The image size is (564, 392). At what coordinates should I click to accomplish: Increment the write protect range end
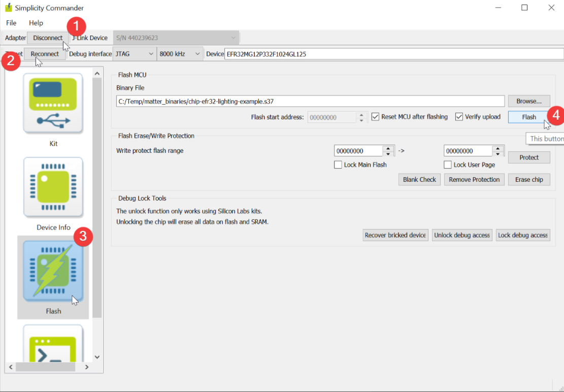tap(498, 148)
